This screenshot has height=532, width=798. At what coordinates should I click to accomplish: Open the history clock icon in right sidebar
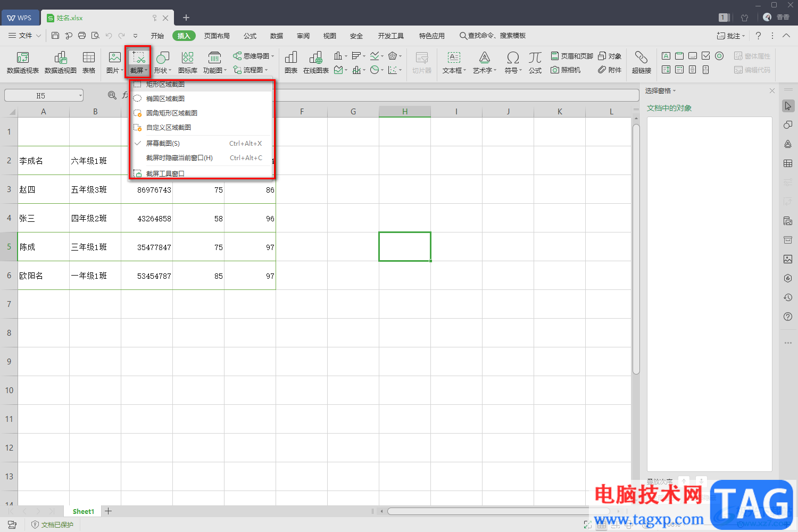pos(788,297)
